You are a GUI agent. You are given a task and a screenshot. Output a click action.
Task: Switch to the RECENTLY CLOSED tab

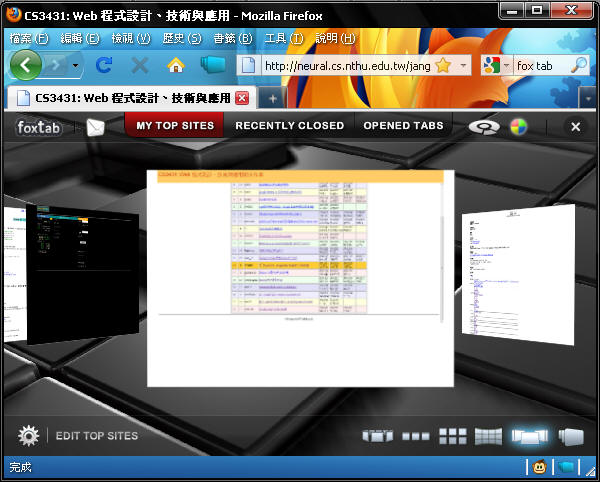(289, 126)
